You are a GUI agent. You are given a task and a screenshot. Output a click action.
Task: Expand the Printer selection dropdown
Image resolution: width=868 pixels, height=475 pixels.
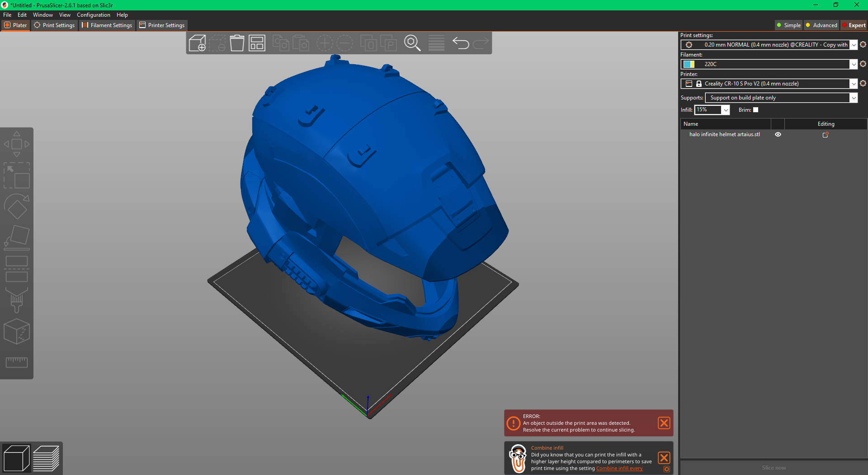pos(853,84)
